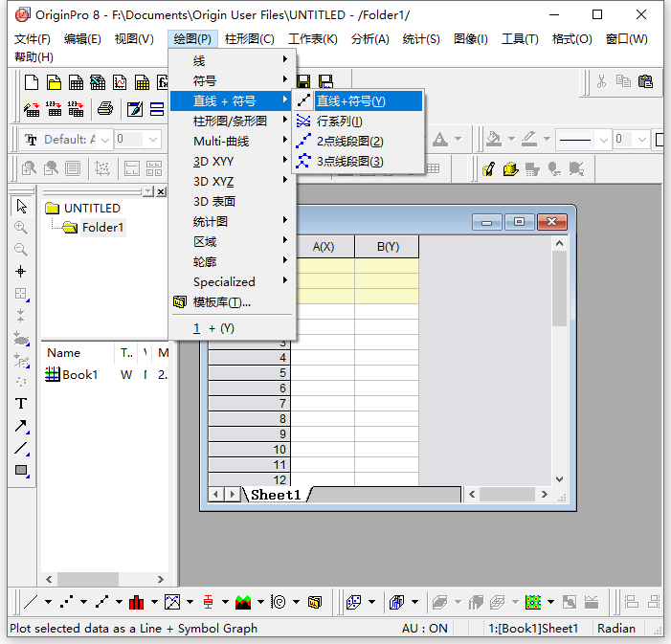Open dropdown arrow next to Line plot button
671x644 pixels.
point(48,603)
